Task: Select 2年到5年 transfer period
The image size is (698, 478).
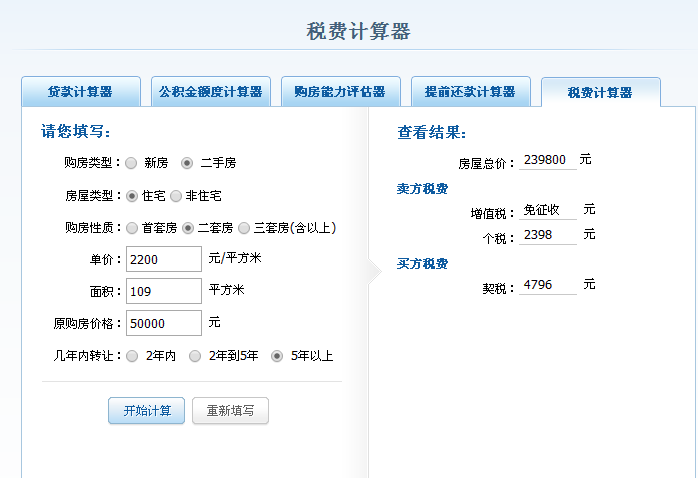Action: pos(195,355)
